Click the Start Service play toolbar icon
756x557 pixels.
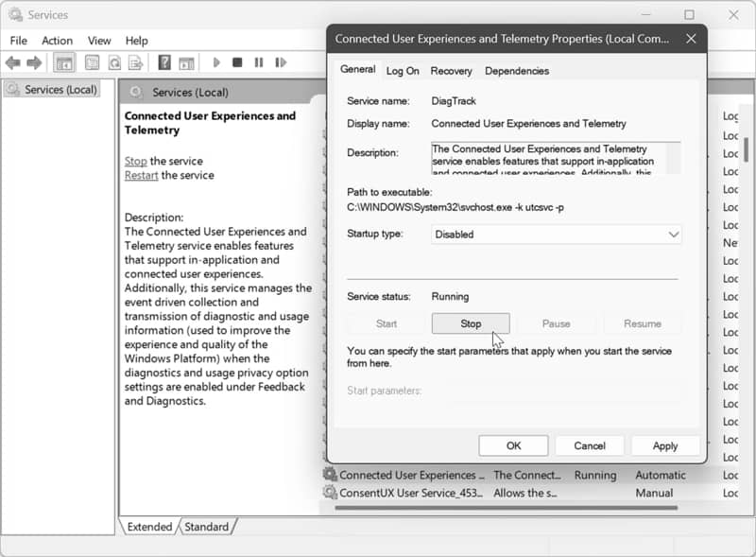point(216,62)
